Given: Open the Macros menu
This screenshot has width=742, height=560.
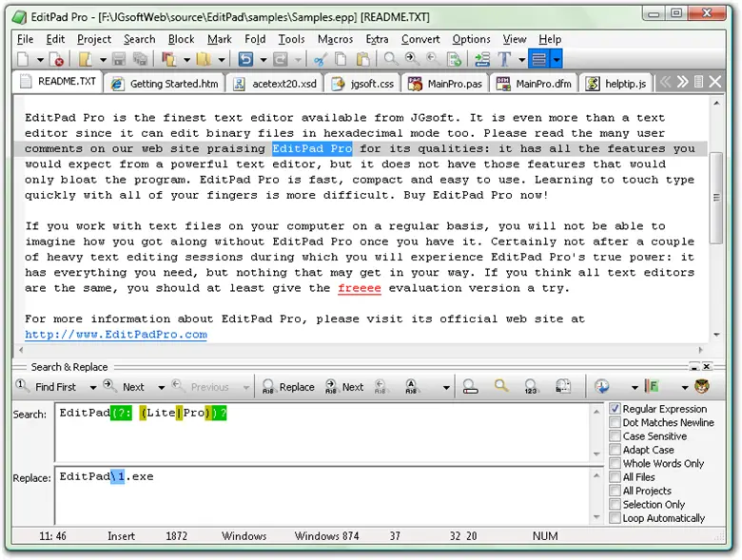Looking at the screenshot, I should [335, 39].
